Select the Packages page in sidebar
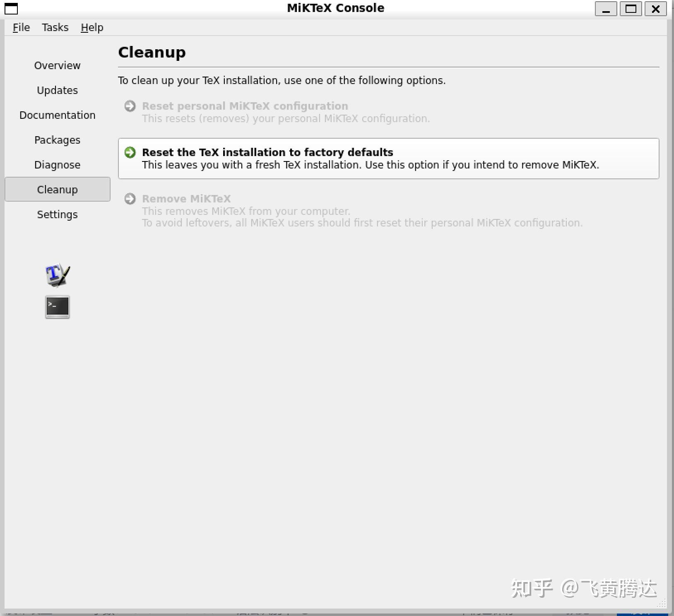 [x=58, y=140]
